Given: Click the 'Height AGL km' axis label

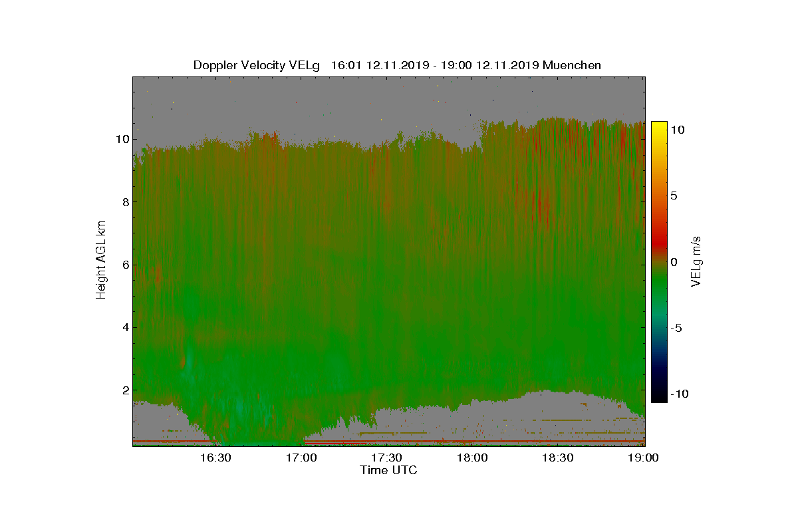Looking at the screenshot, I should pos(101,261).
